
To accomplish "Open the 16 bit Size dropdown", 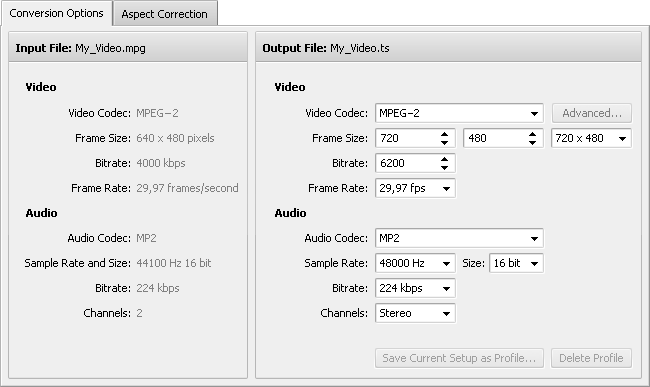I will (516, 263).
